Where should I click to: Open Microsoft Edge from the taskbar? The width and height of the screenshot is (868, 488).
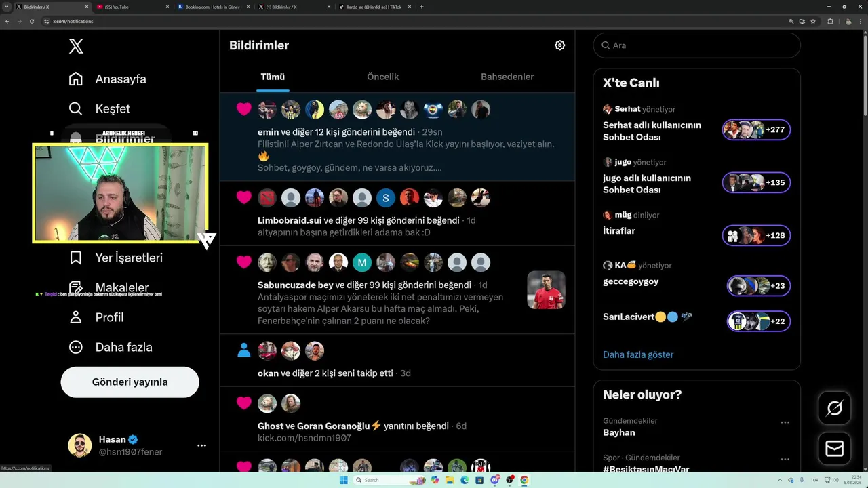465,480
